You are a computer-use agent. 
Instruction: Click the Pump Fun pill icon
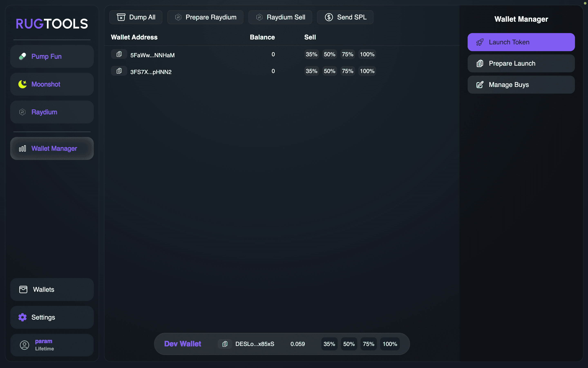22,56
